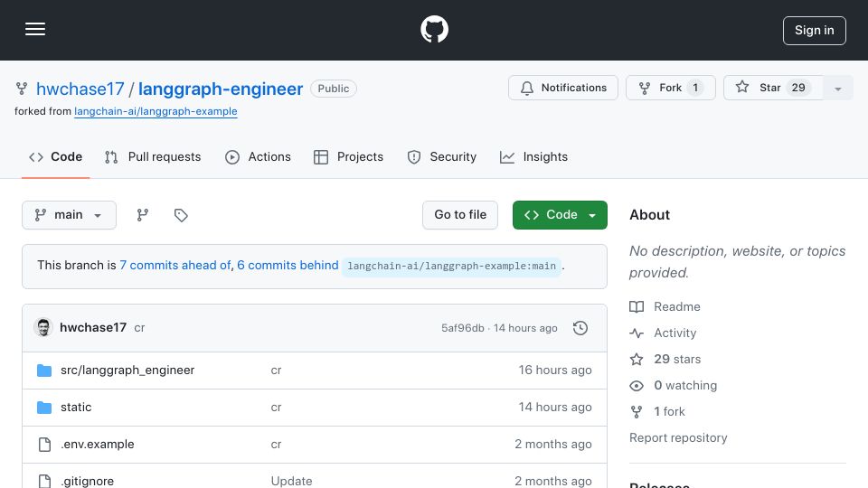Click the file icon beside .env.example
This screenshot has width=868, height=488.
point(44,445)
